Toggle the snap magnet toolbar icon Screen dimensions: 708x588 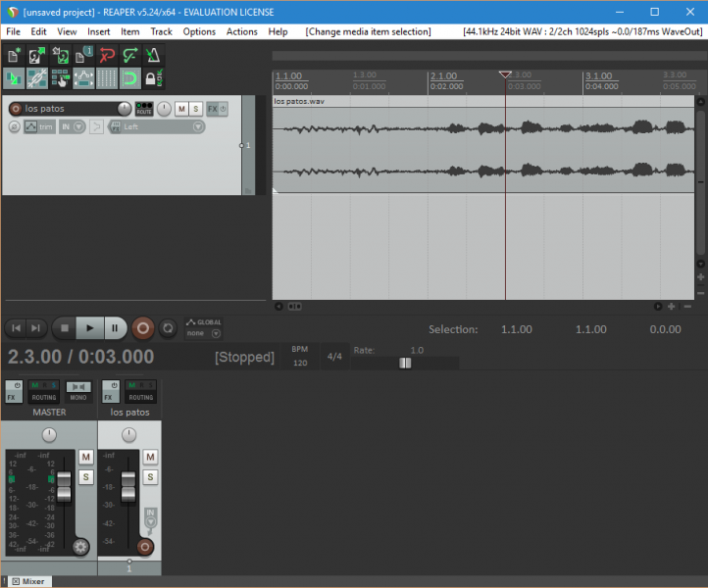coord(130,78)
